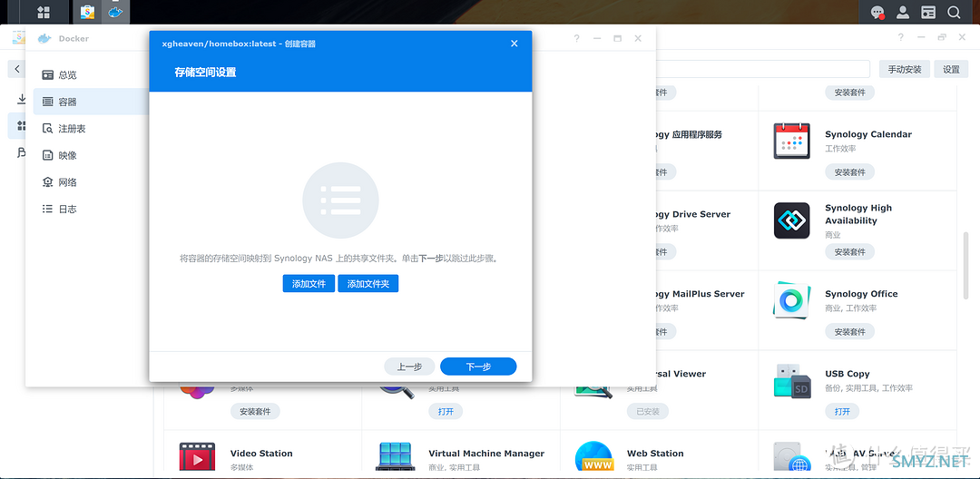Click Package Center back arrow button
The width and height of the screenshot is (980, 479).
tap(17, 69)
